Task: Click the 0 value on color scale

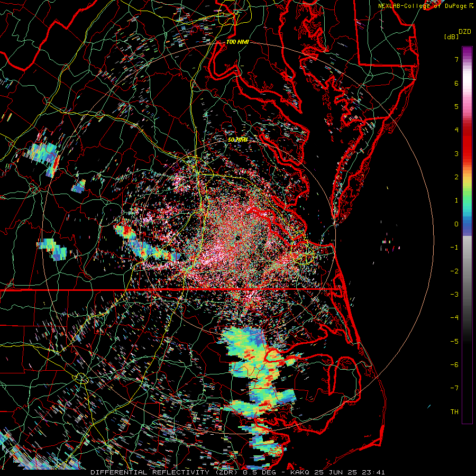Action: [x=456, y=224]
